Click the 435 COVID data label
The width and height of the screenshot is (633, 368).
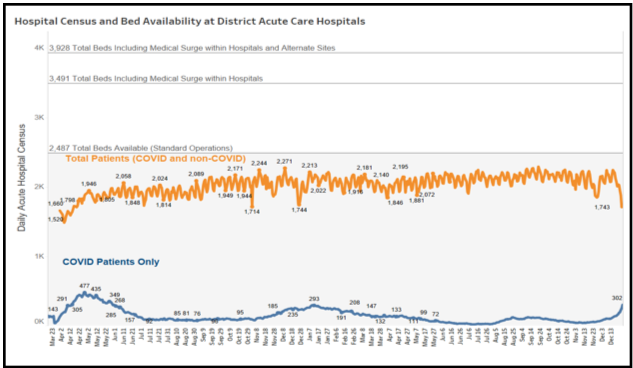click(96, 289)
